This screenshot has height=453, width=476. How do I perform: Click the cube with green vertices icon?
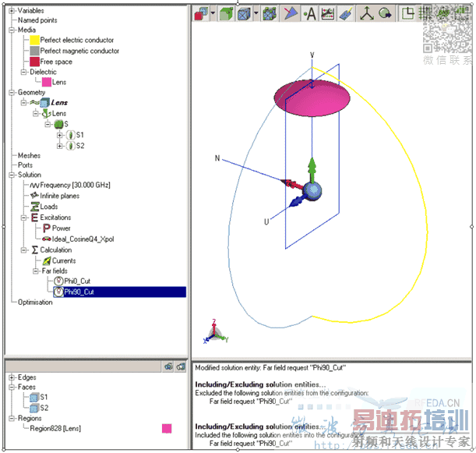270,14
